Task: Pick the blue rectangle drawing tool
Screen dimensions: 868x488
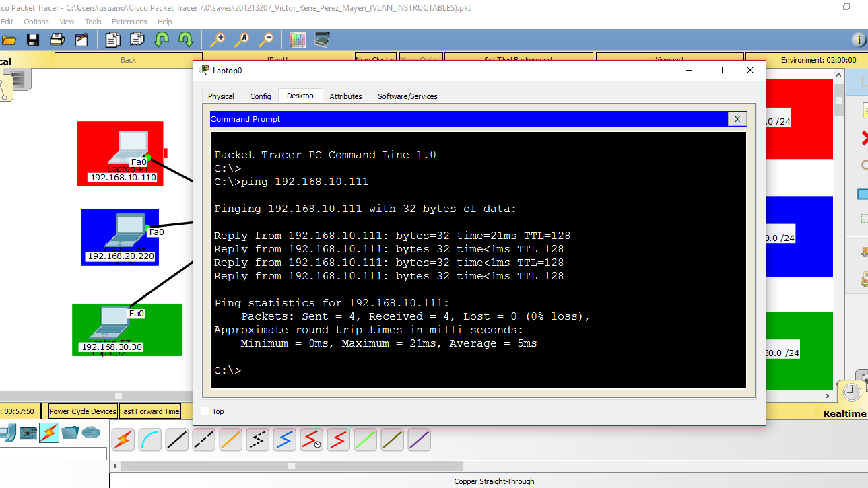Action: [863, 194]
